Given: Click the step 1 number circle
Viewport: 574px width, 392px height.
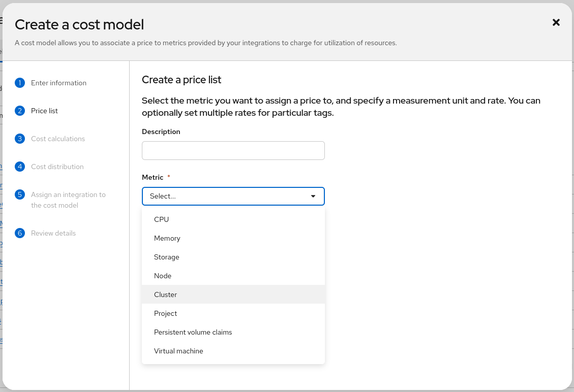Looking at the screenshot, I should click(20, 83).
